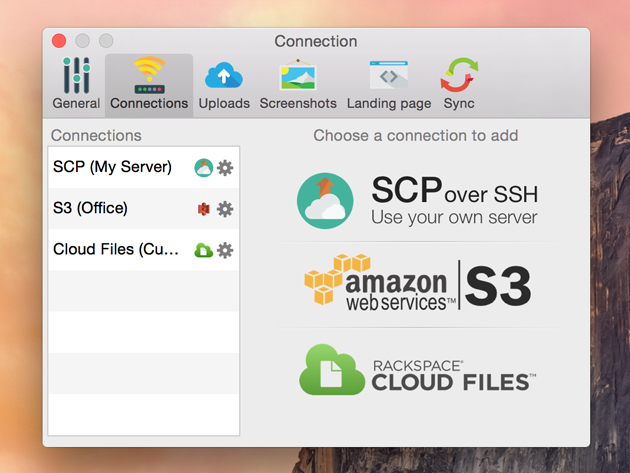Image resolution: width=630 pixels, height=473 pixels.
Task: Click the large green Rackspace cloud icon
Action: [x=332, y=370]
